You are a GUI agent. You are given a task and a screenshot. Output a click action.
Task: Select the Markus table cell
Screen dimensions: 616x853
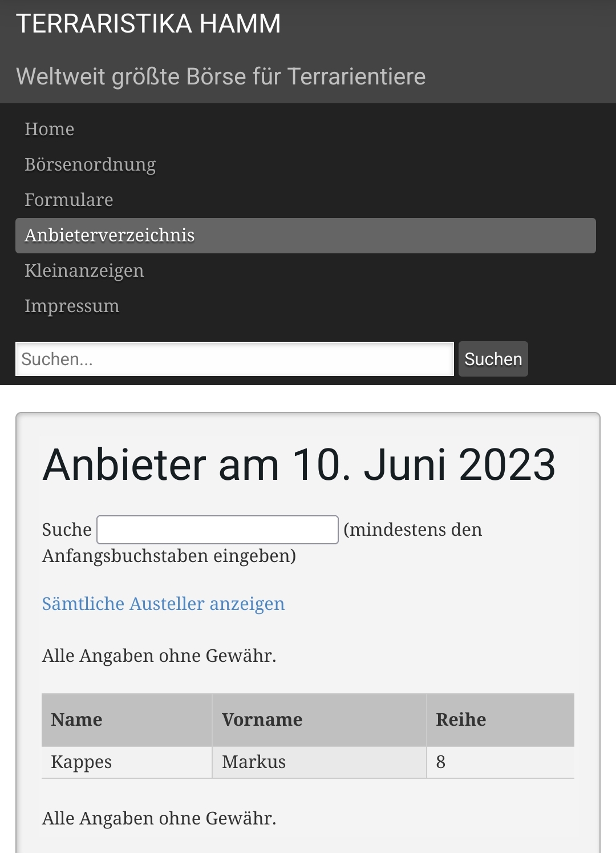[x=319, y=762]
